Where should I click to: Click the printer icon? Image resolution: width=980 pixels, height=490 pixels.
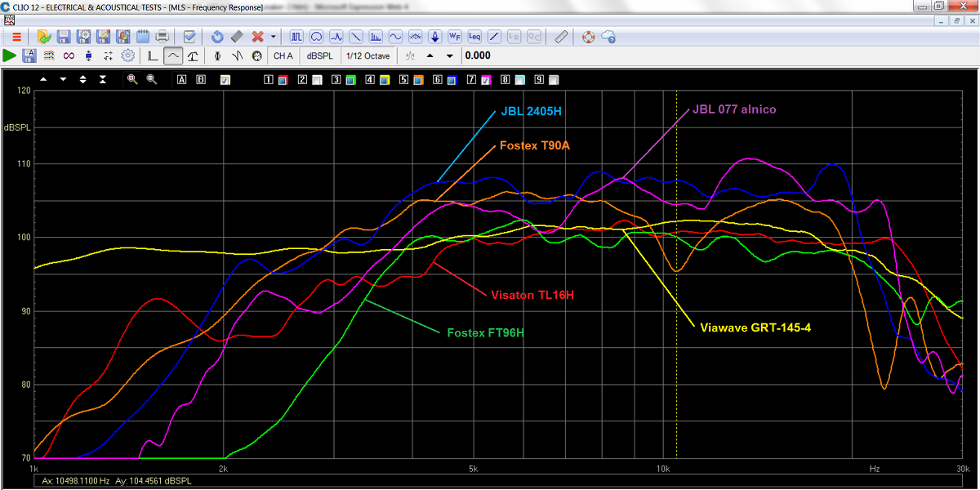163,37
